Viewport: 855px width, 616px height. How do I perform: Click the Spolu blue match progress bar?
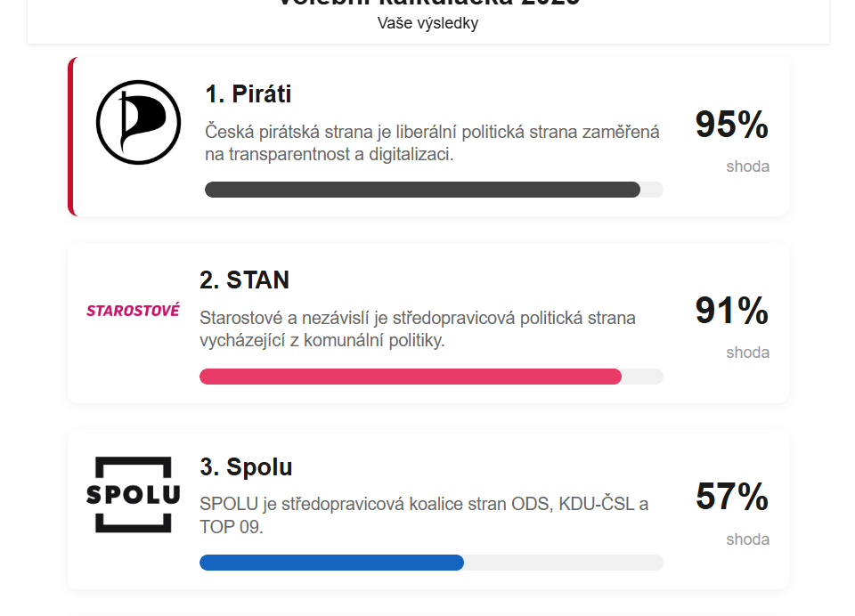[x=331, y=563]
